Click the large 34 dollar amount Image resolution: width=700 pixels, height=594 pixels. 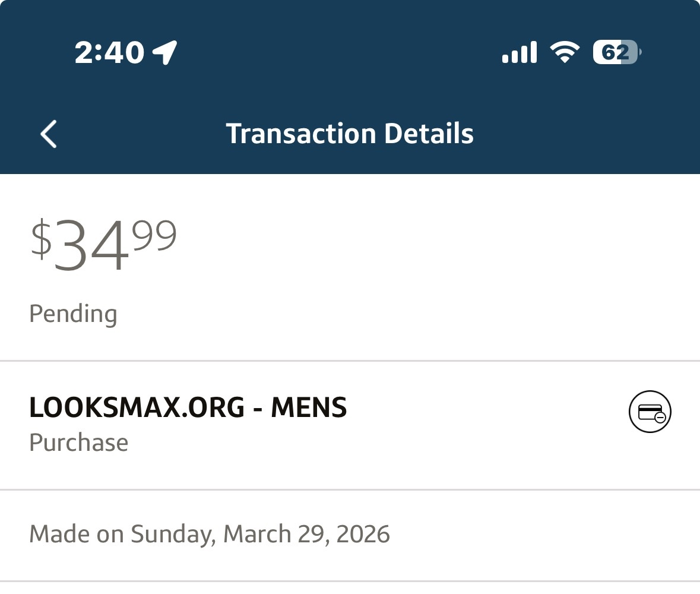tap(93, 246)
